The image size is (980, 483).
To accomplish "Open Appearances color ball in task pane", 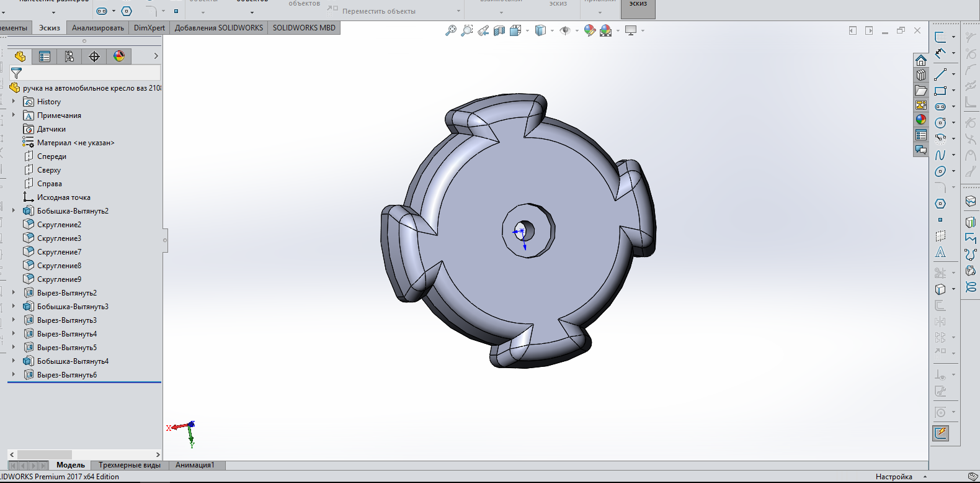I will [921, 120].
